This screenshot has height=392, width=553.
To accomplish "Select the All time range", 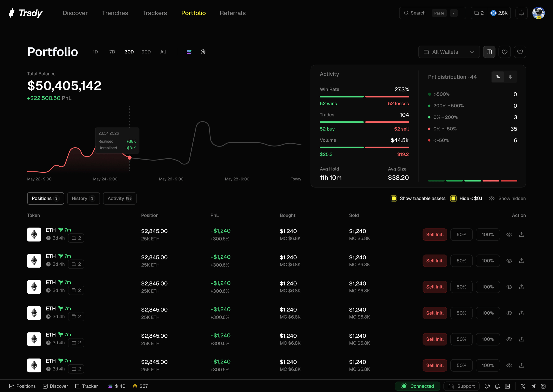I will [x=163, y=52].
